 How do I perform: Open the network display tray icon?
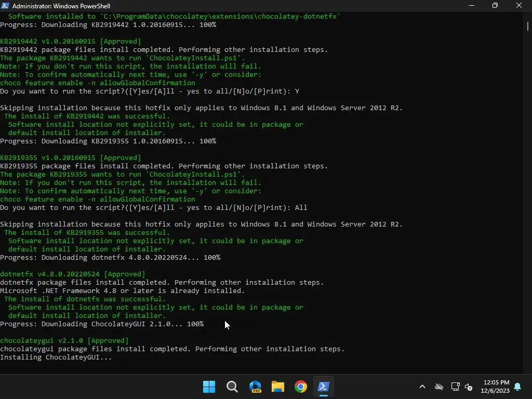pyautogui.click(x=455, y=387)
